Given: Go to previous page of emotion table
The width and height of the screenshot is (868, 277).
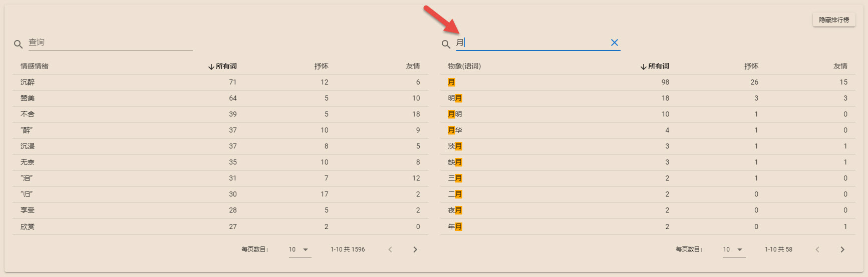Looking at the screenshot, I should pyautogui.click(x=390, y=249).
